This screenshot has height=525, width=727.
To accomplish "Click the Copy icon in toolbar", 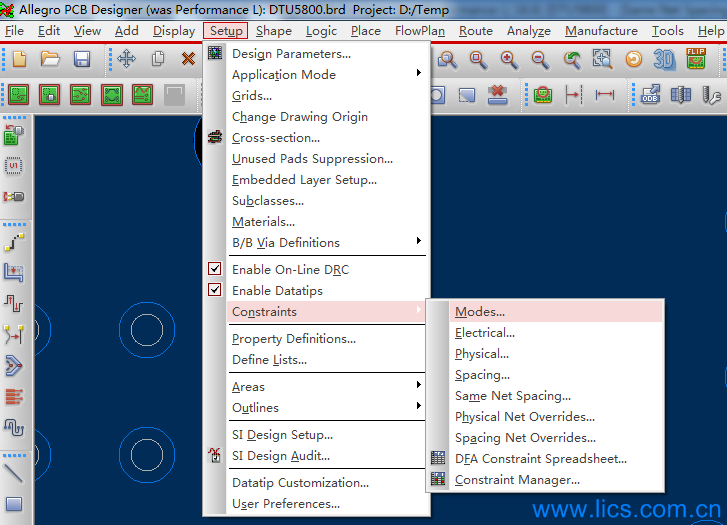I will tap(158, 59).
